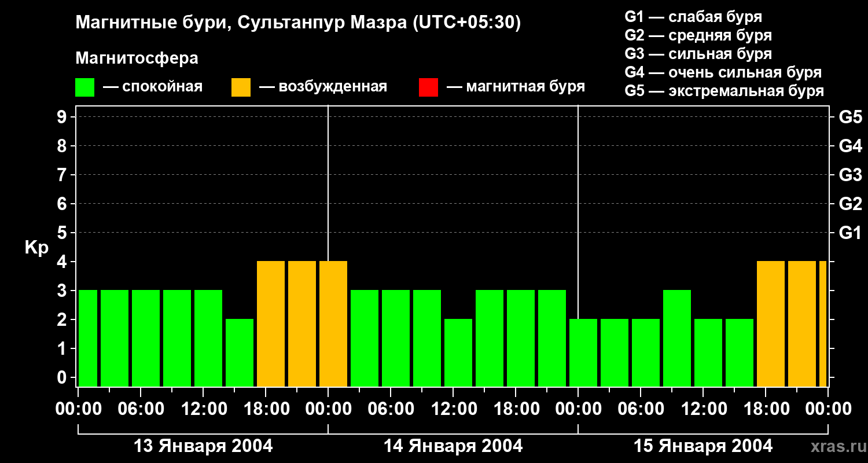Select the 'G3 — сильная буря' legend line
This screenshot has height=463, width=868.
coord(698,54)
